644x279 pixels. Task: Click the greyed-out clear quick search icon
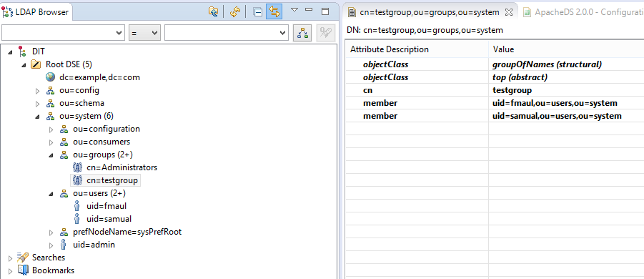point(326,33)
